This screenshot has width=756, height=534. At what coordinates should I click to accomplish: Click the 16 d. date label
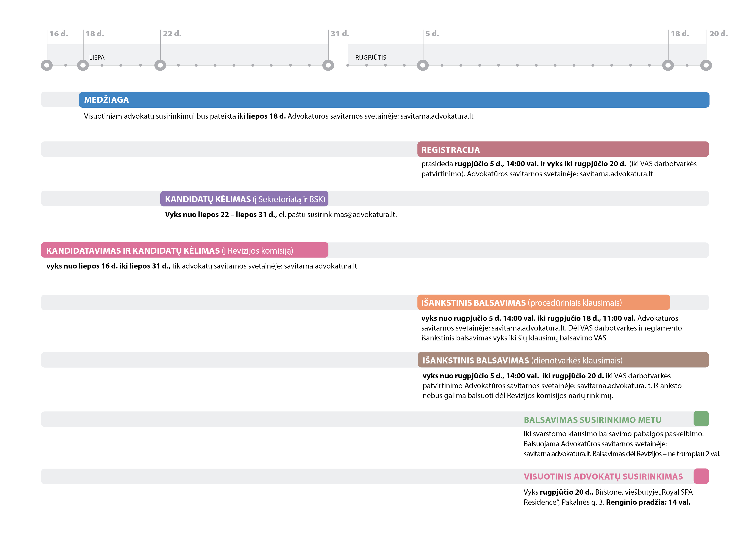coord(59,34)
